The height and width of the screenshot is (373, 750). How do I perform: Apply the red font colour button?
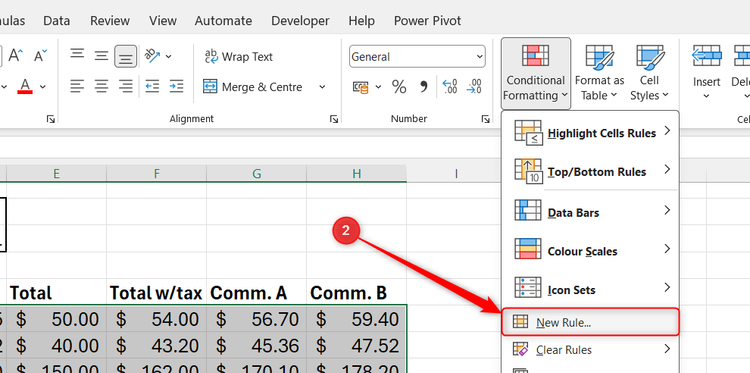tap(25, 87)
